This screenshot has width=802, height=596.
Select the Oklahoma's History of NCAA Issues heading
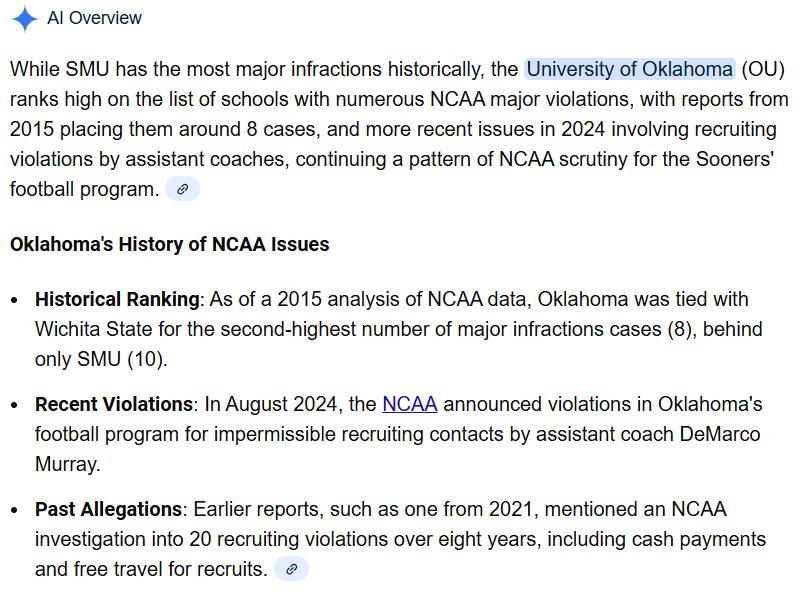click(x=170, y=244)
